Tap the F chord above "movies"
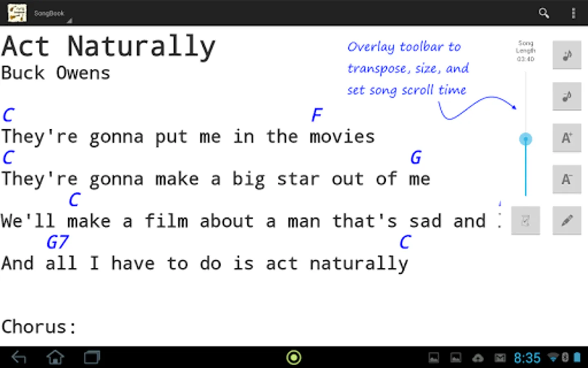Viewport: 588px width, 368px height. (x=317, y=115)
